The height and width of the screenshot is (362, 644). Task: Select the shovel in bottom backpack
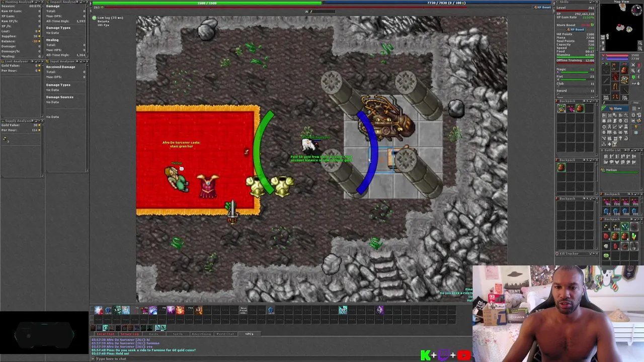click(x=634, y=246)
